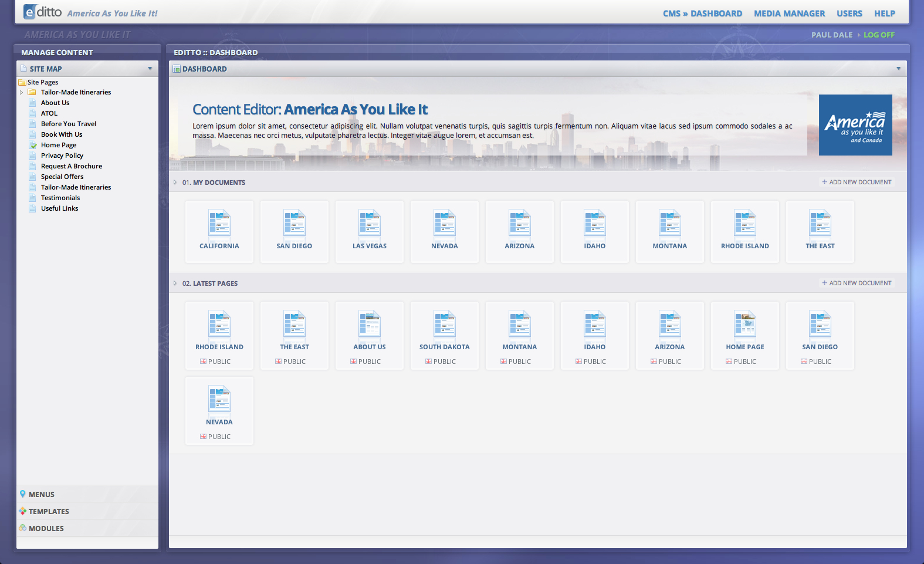This screenshot has height=564, width=924.
Task: Select Special Offers in site map
Action: coord(62,177)
